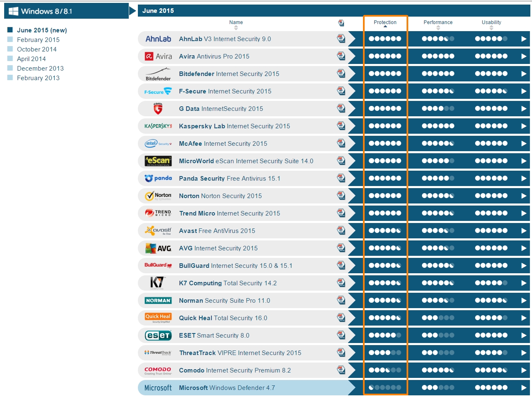Image resolution: width=532 pixels, height=397 pixels.
Task: Expand the Avira row details arrow
Action: (x=524, y=56)
